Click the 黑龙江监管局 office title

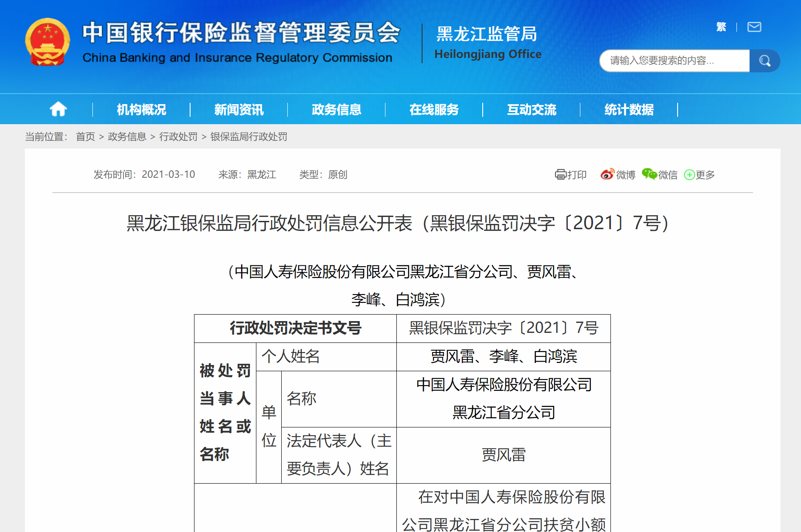pyautogui.click(x=487, y=34)
